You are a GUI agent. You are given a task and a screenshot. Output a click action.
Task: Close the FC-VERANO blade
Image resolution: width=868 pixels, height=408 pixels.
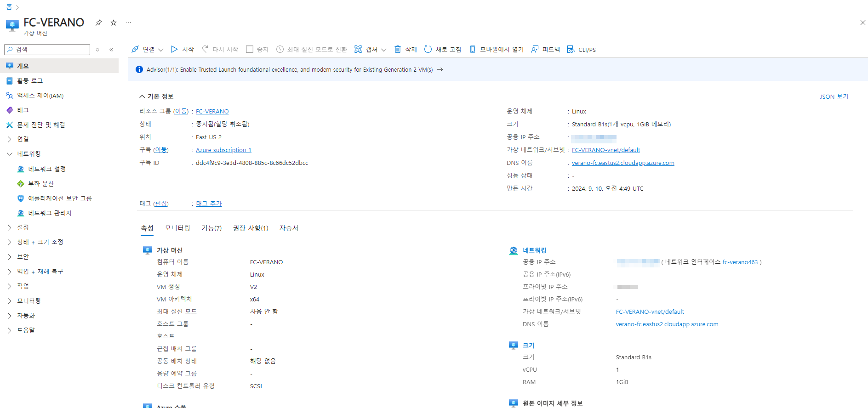(862, 23)
